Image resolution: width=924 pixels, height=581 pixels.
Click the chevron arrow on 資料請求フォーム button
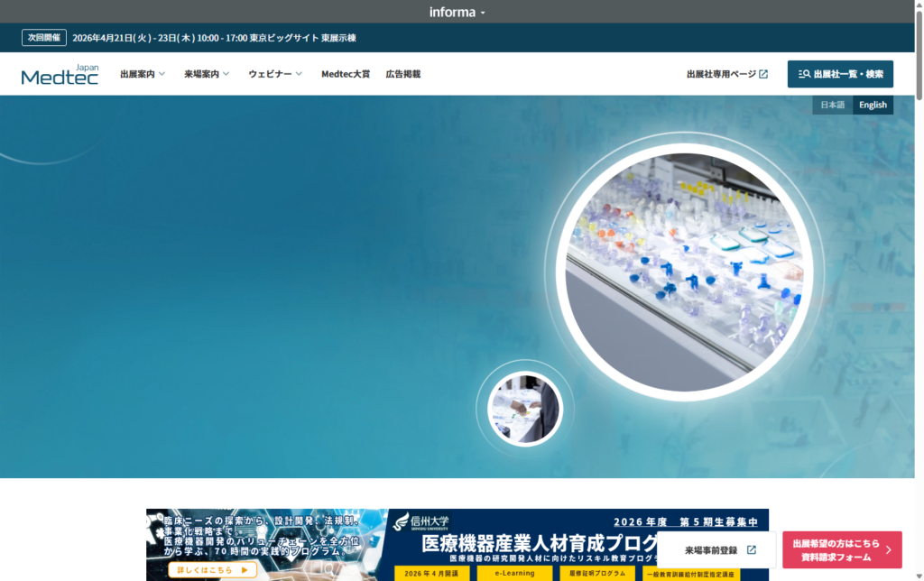889,549
